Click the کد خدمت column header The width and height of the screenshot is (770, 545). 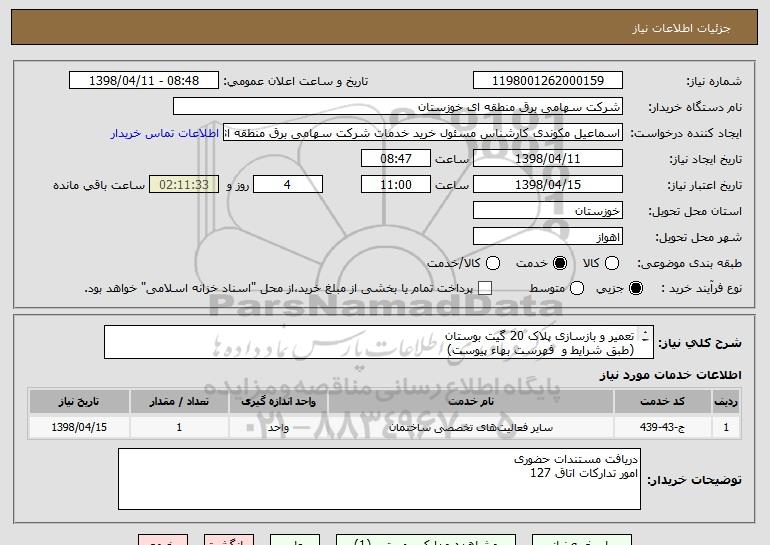click(x=662, y=402)
